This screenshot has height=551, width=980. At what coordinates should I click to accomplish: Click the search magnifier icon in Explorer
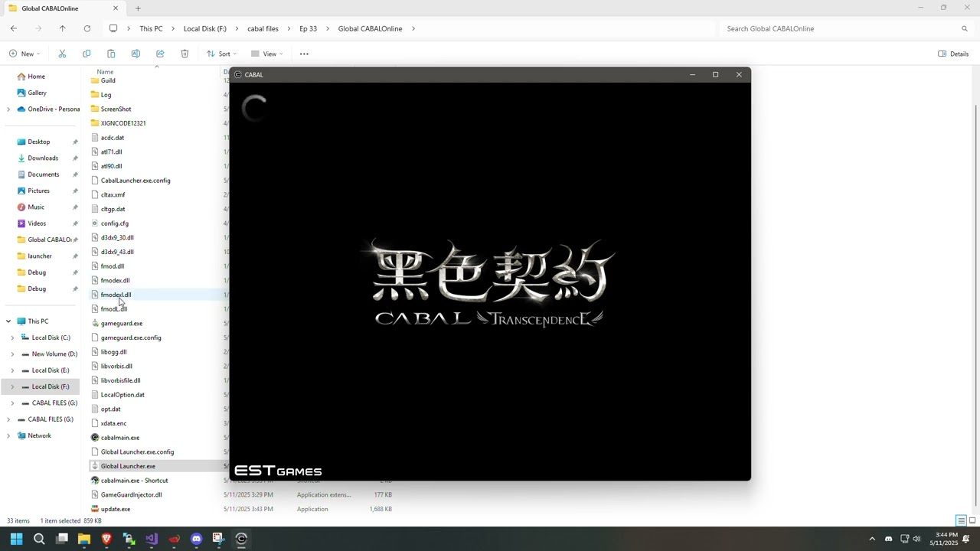(x=965, y=28)
